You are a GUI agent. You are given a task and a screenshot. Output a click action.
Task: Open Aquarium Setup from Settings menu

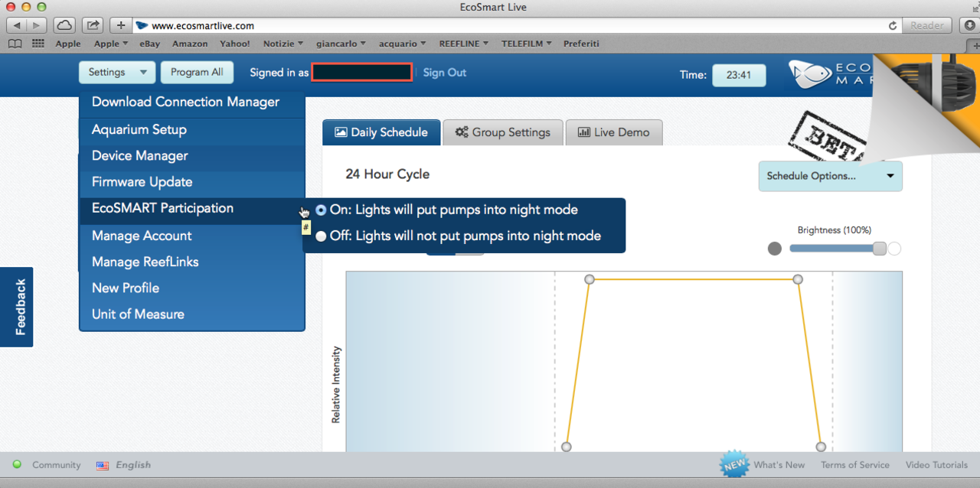click(192, 130)
